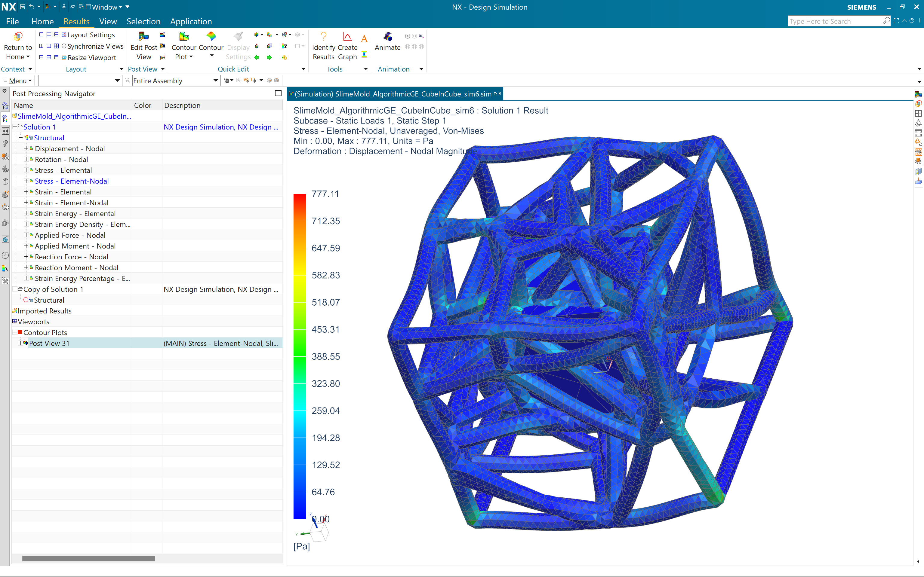Open Edit Post View
The image size is (924, 577).
(143, 37)
